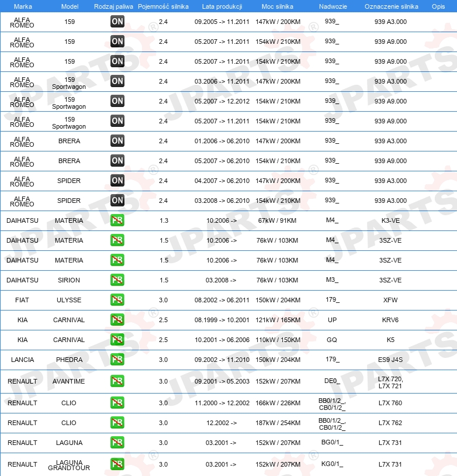Click the PB icon in the BG0/1_ LAGUNA row
The image size is (457, 476).
pos(117,443)
